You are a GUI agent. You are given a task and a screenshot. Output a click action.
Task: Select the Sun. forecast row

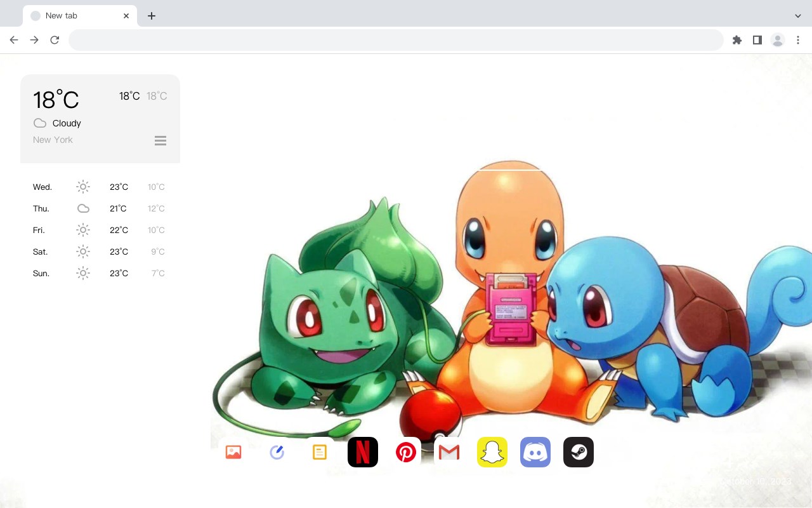[99, 273]
